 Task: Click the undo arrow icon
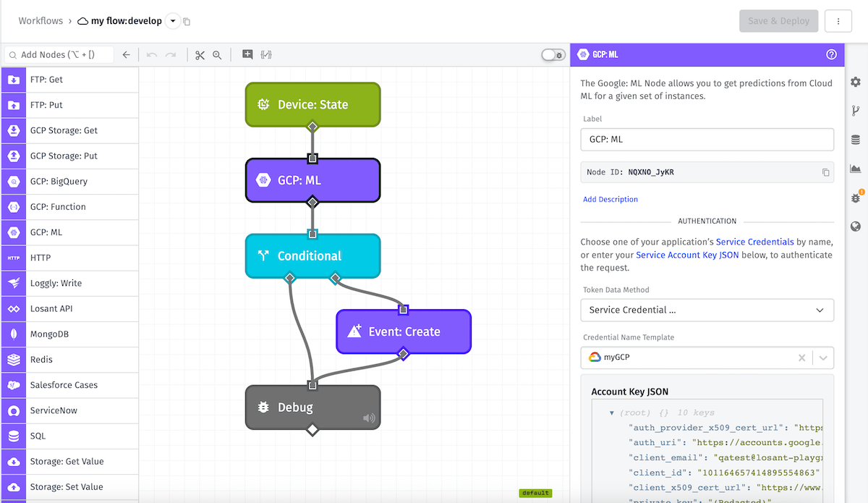pyautogui.click(x=152, y=54)
